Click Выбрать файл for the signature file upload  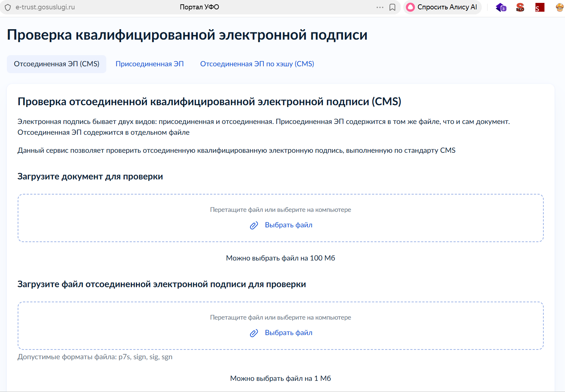[x=289, y=333]
